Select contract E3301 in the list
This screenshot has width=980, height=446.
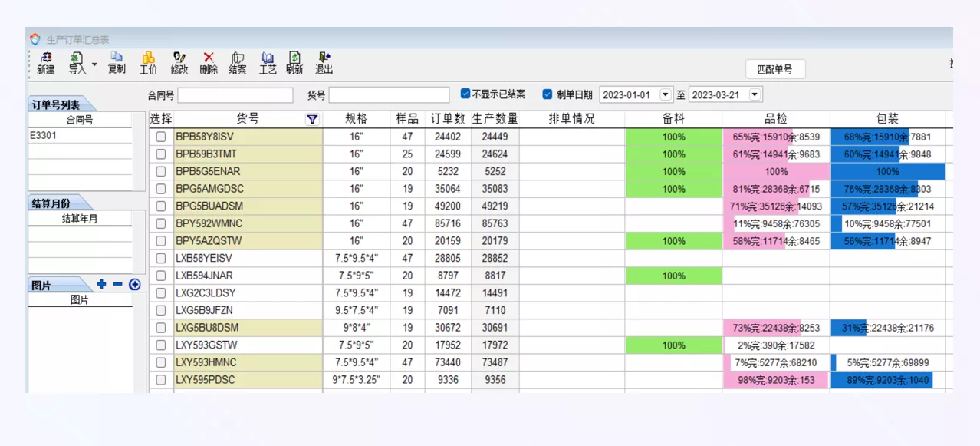coord(80,136)
